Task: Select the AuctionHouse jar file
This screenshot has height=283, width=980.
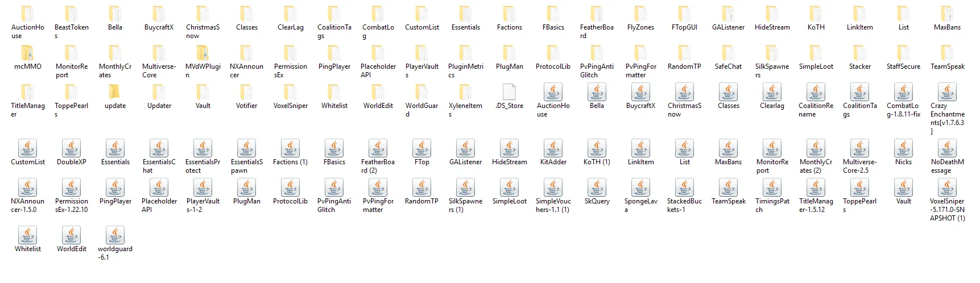Action: (553, 101)
